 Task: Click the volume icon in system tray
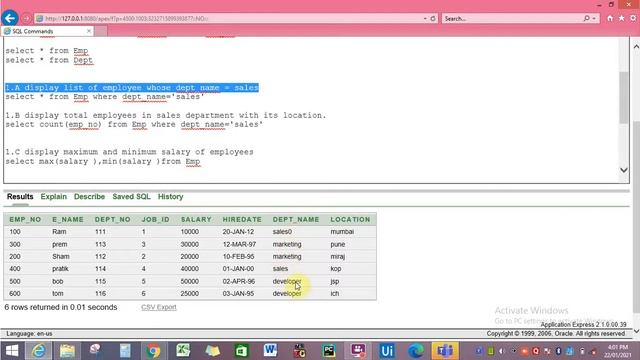click(x=502, y=351)
